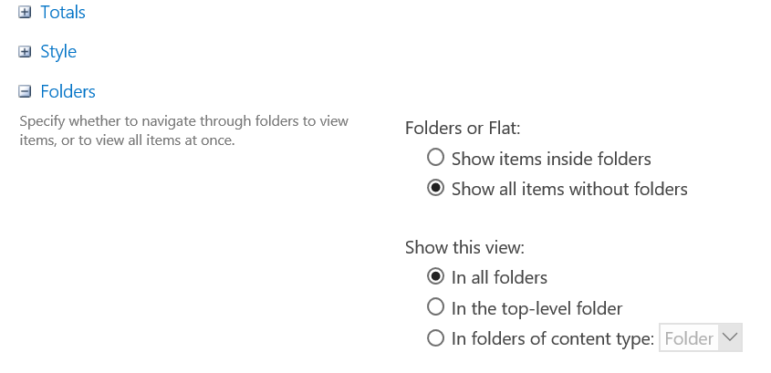The height and width of the screenshot is (373, 771).
Task: Click the Show items inside folders label
Action: (x=551, y=159)
